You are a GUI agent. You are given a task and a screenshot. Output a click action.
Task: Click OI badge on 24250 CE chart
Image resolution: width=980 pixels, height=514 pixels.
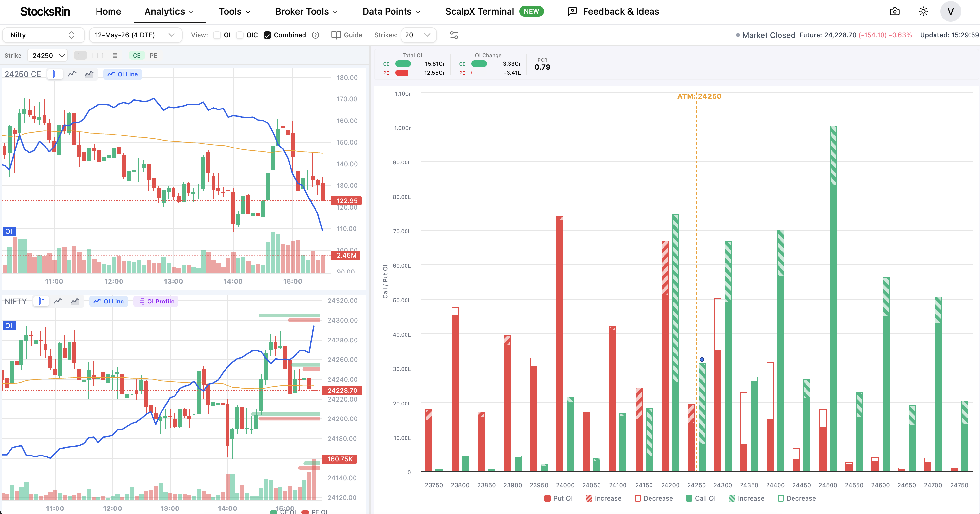pyautogui.click(x=9, y=231)
